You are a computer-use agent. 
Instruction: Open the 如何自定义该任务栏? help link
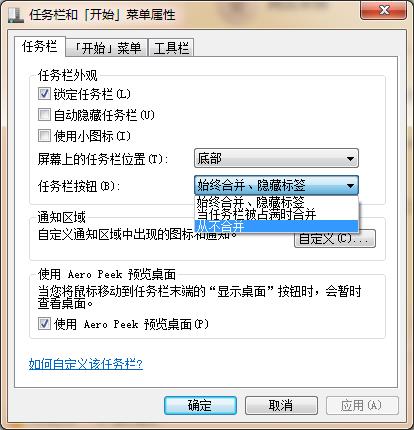tap(86, 364)
